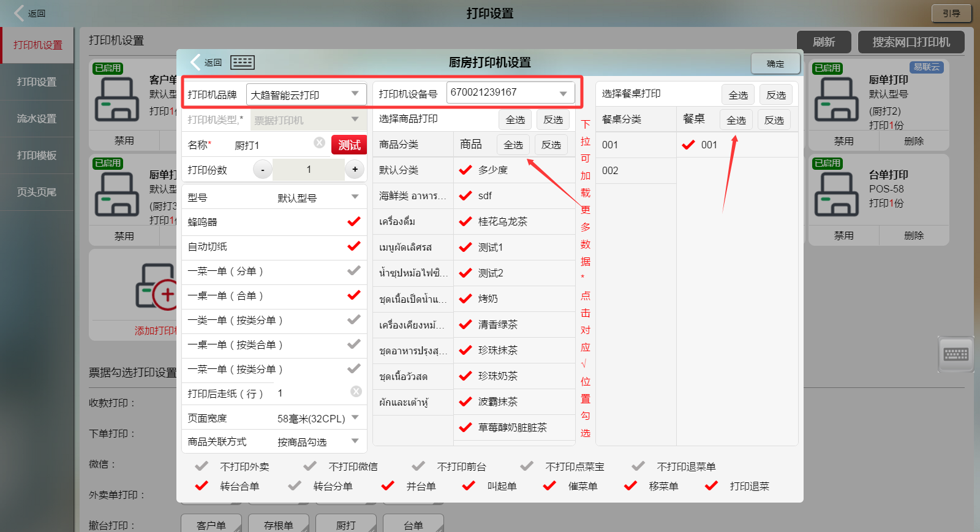The image size is (980, 532).
Task: Toggle 不打印外卖 checkbox
Action: (202, 466)
